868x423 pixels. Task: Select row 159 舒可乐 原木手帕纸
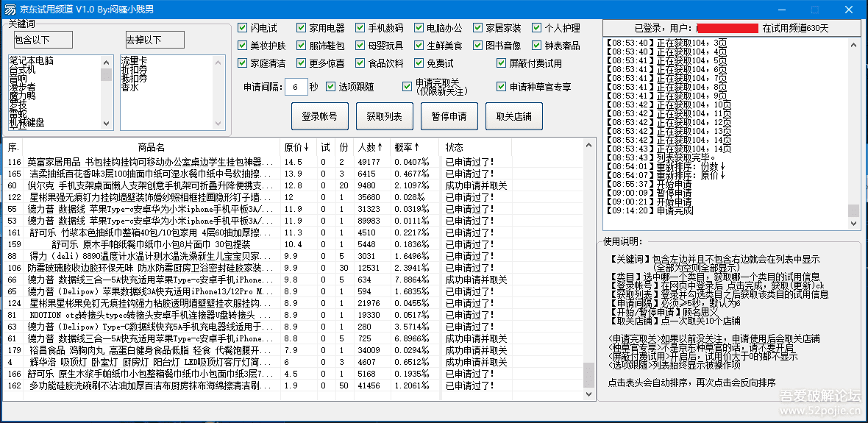pyautogui.click(x=294, y=244)
